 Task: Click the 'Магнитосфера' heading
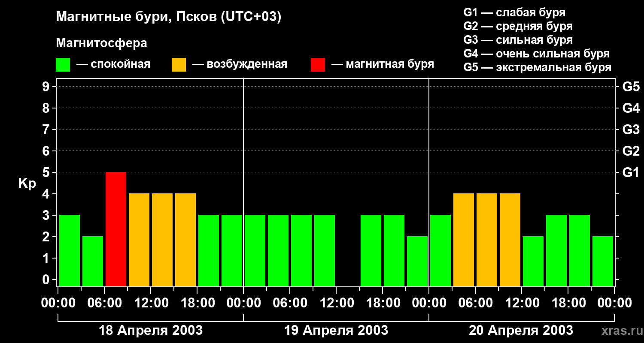point(102,43)
